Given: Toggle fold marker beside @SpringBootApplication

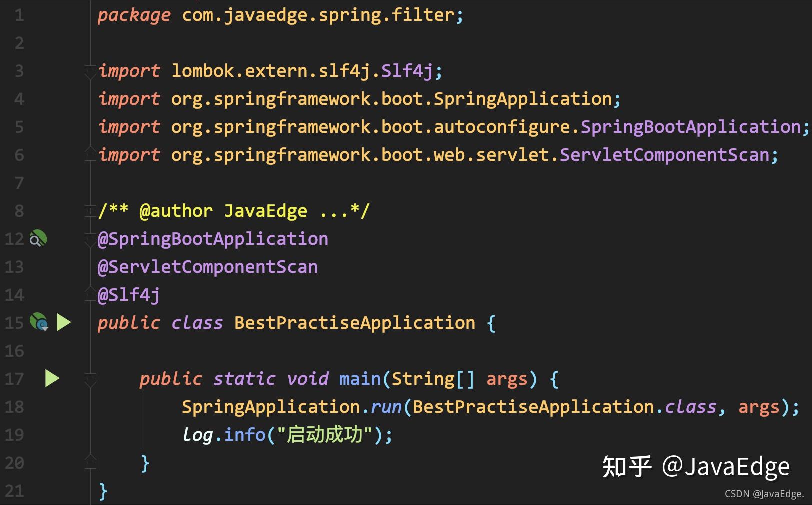Looking at the screenshot, I should tap(90, 239).
